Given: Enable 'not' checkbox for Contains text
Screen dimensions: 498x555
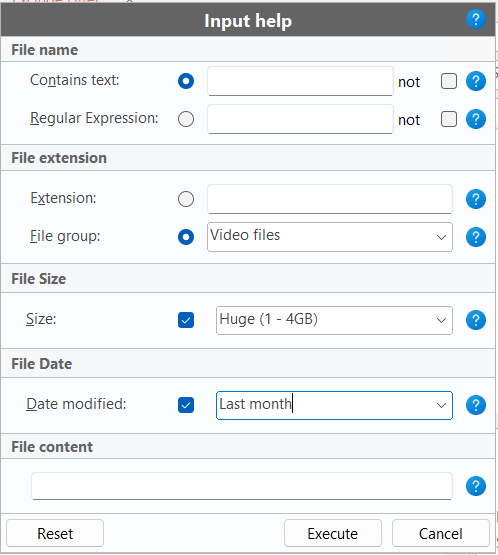Looking at the screenshot, I should coord(449,81).
